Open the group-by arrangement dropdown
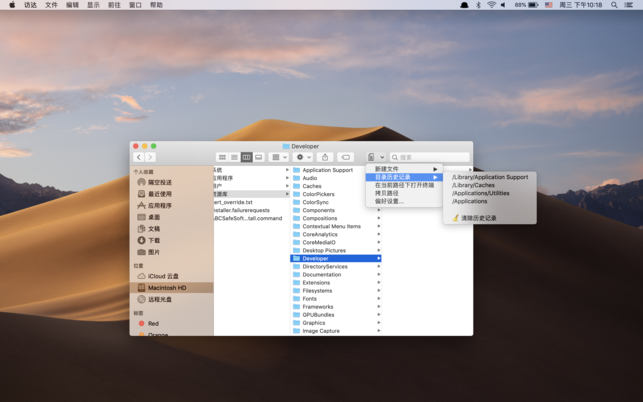Screen dimensions: 643x402 (x=279, y=157)
